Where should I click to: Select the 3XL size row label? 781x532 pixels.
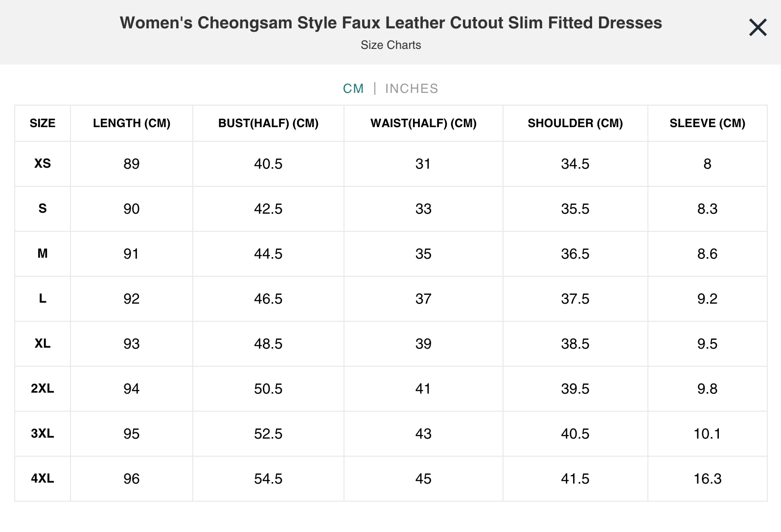click(43, 434)
